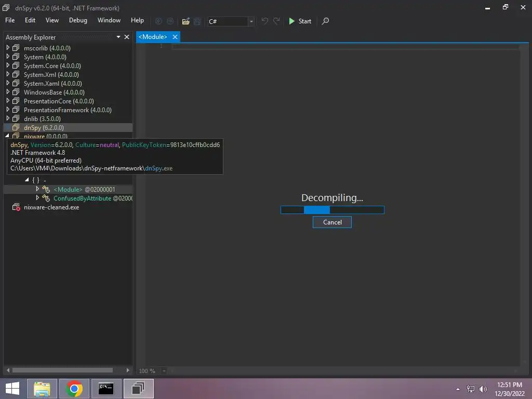Switch to the <Module> document tab

point(153,37)
